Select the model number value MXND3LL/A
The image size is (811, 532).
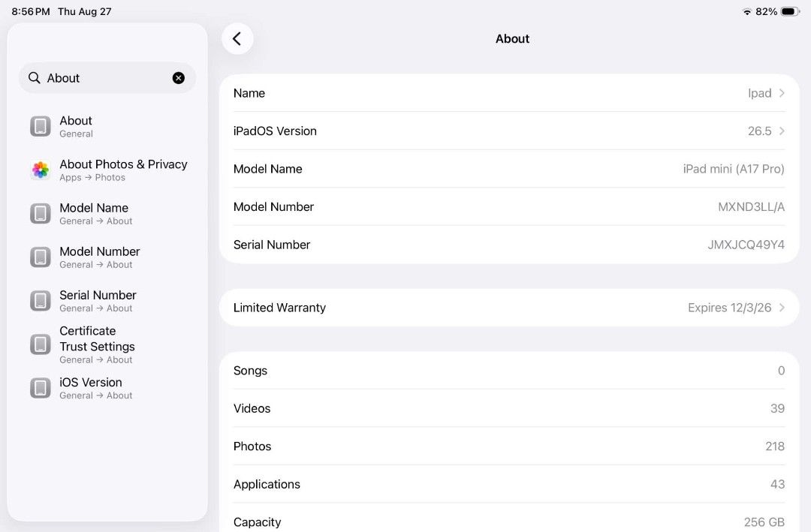(x=751, y=207)
